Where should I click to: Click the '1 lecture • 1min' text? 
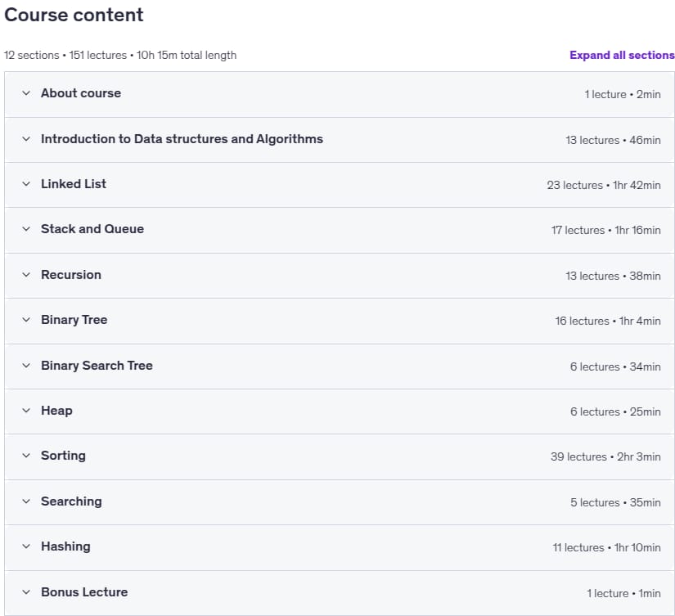coord(623,594)
